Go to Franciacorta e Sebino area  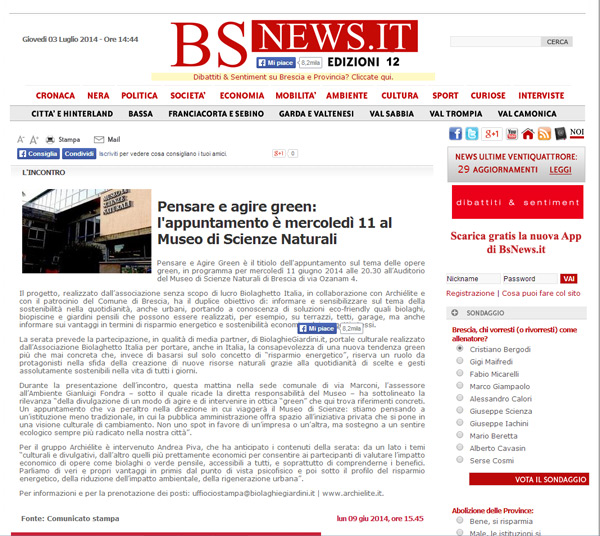pyautogui.click(x=216, y=114)
